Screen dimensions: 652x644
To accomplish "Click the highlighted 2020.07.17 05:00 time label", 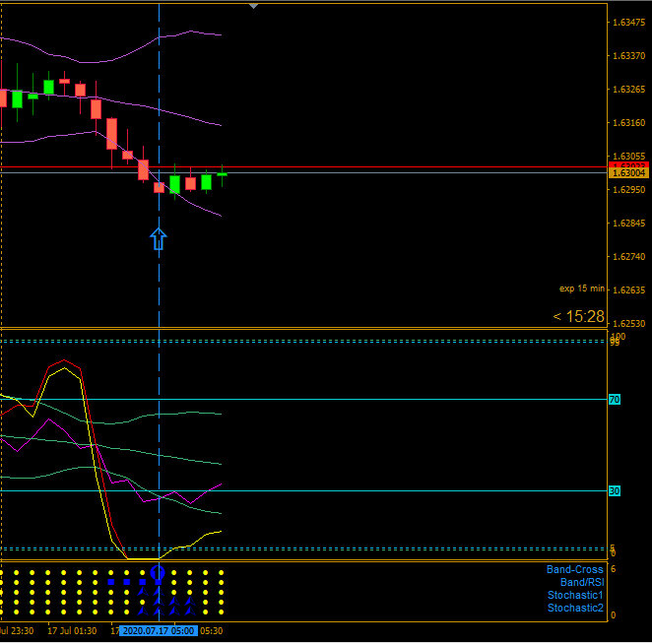I will coord(159,631).
